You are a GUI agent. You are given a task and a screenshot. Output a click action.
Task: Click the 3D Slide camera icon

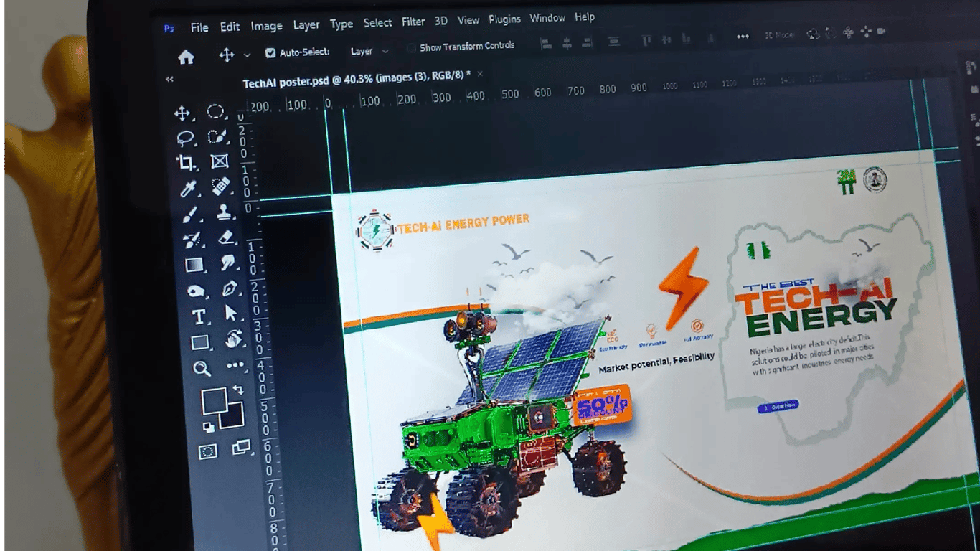click(x=866, y=32)
